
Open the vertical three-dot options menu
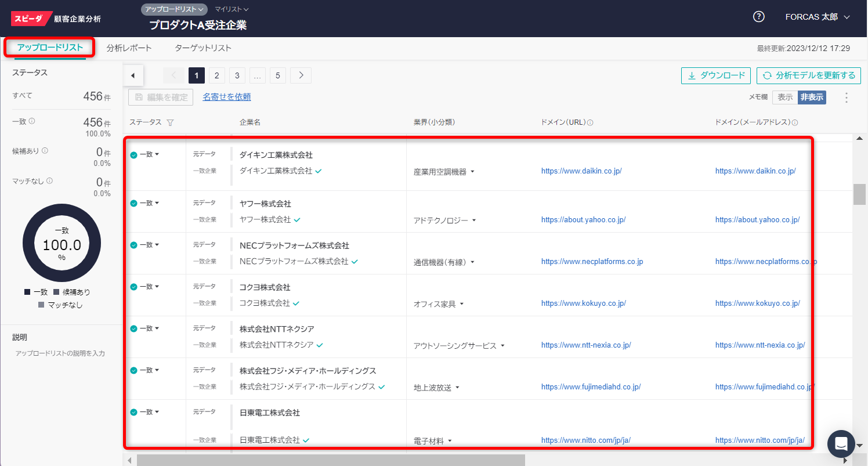click(846, 97)
